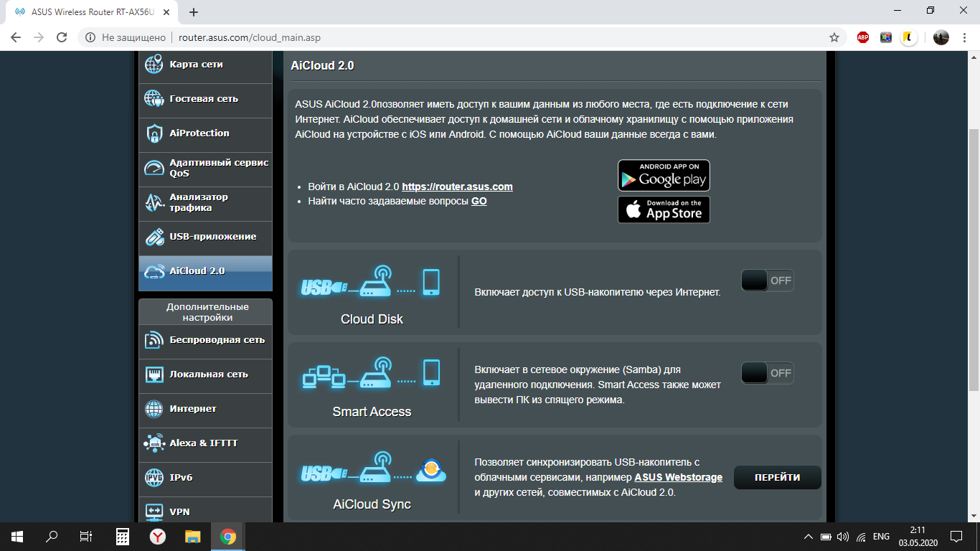The height and width of the screenshot is (551, 980).
Task: Go back to the previous page
Action: point(16,37)
